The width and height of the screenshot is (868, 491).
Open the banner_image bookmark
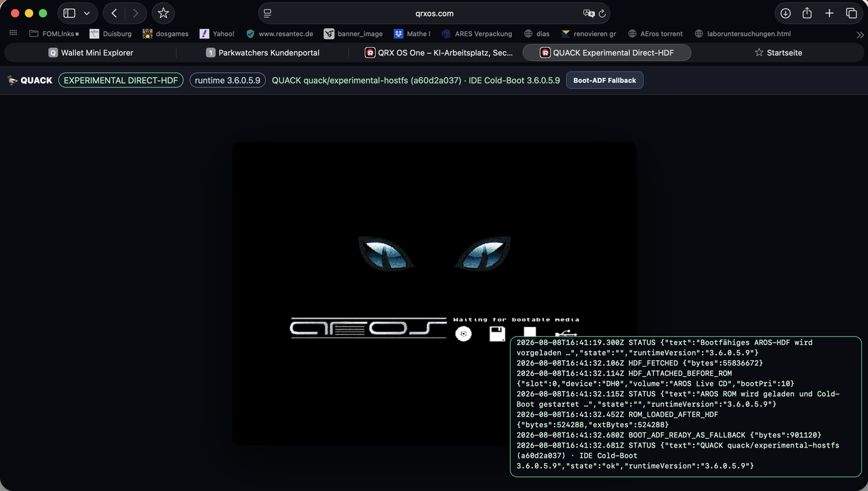353,34
